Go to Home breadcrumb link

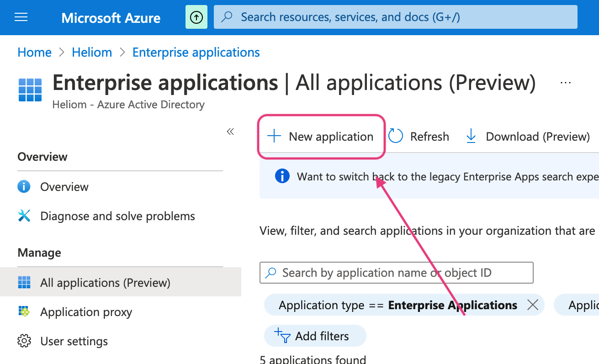pyautogui.click(x=34, y=53)
